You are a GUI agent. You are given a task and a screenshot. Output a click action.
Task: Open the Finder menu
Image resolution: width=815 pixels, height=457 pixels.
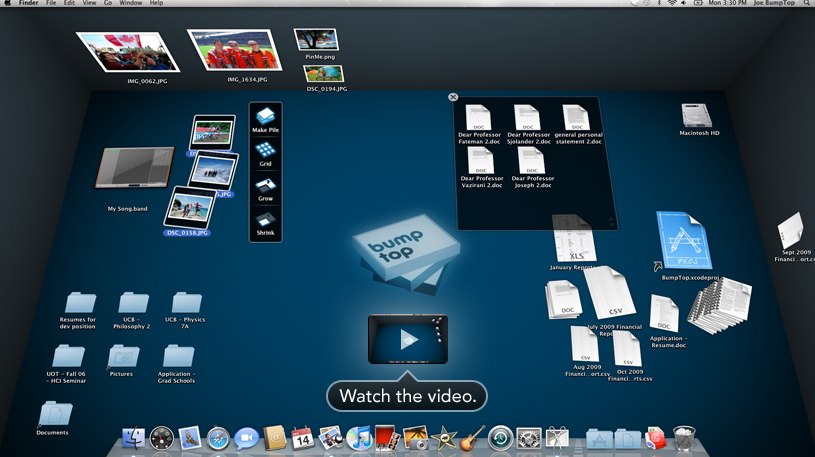(x=28, y=3)
